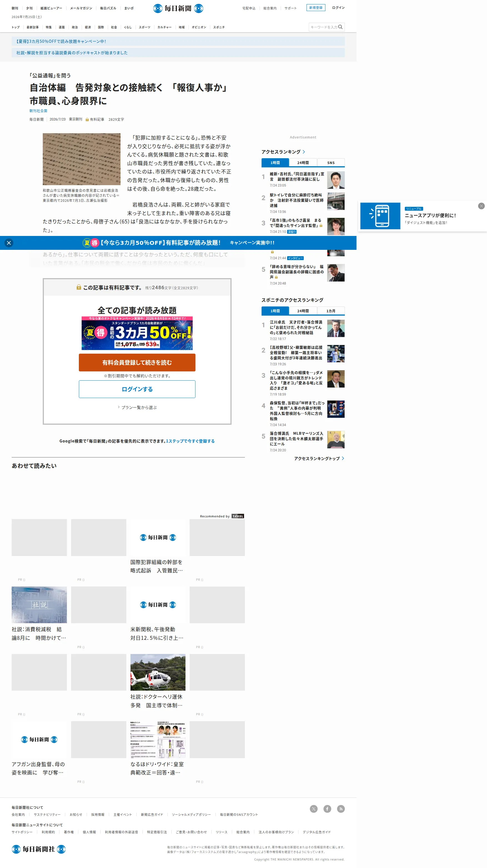Image resolution: width=487 pixels, height=868 pixels.
Task: Click the magnifier search icon in the header
Action: click(x=340, y=27)
